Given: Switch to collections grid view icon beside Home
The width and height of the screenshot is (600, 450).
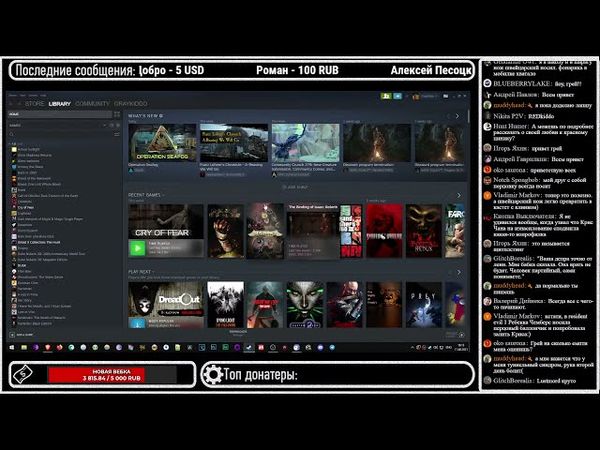Looking at the screenshot, I should coord(117,114).
